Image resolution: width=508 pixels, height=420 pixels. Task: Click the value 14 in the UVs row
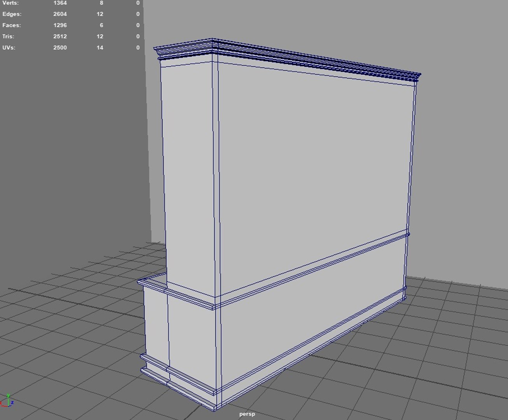pos(100,48)
